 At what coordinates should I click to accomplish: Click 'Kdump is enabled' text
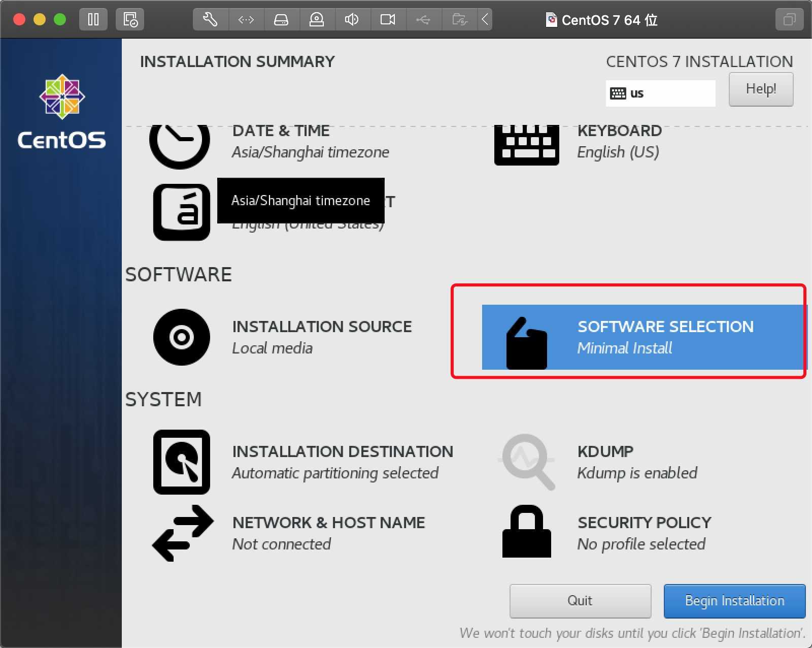point(637,473)
